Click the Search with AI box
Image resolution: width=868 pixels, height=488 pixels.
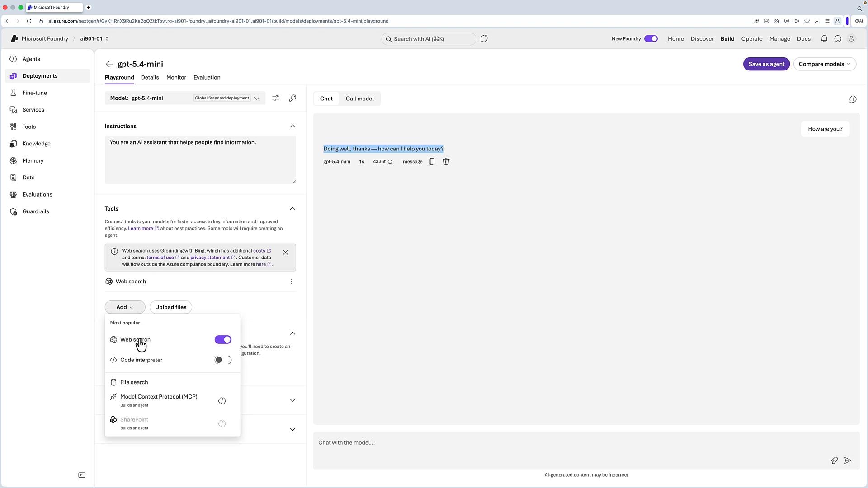pos(428,39)
